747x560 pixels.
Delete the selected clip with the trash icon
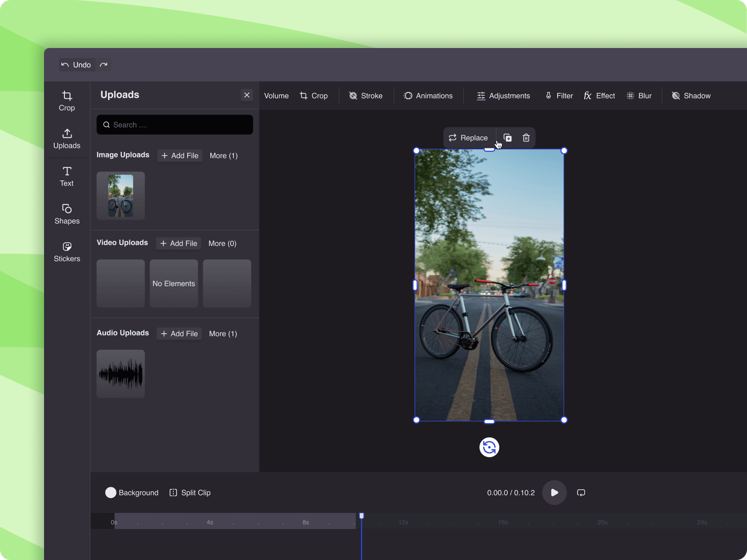(526, 138)
